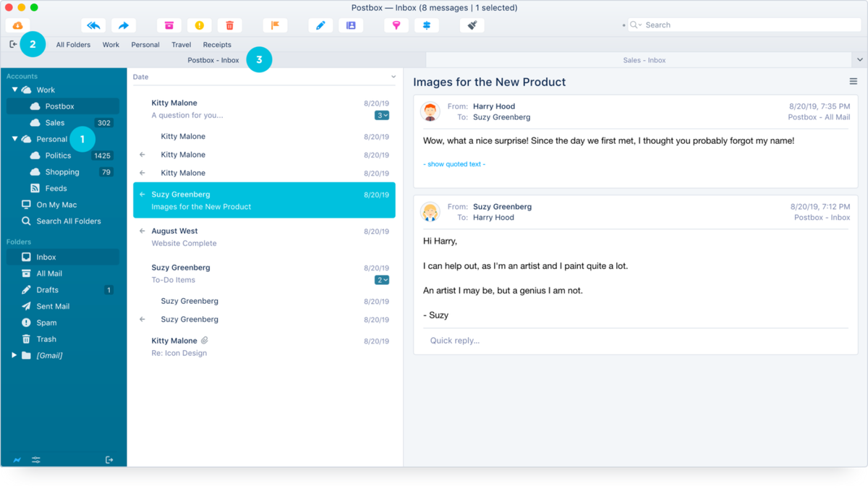Screen dimensions: 868x489
Task: Collapse Kitty Malone thread with 3 badge
Action: click(382, 115)
